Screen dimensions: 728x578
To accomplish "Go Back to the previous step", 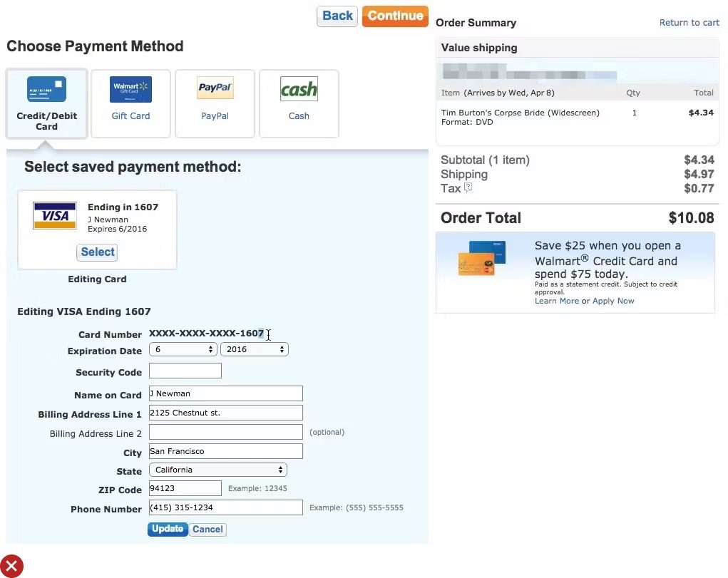I will (x=337, y=16).
